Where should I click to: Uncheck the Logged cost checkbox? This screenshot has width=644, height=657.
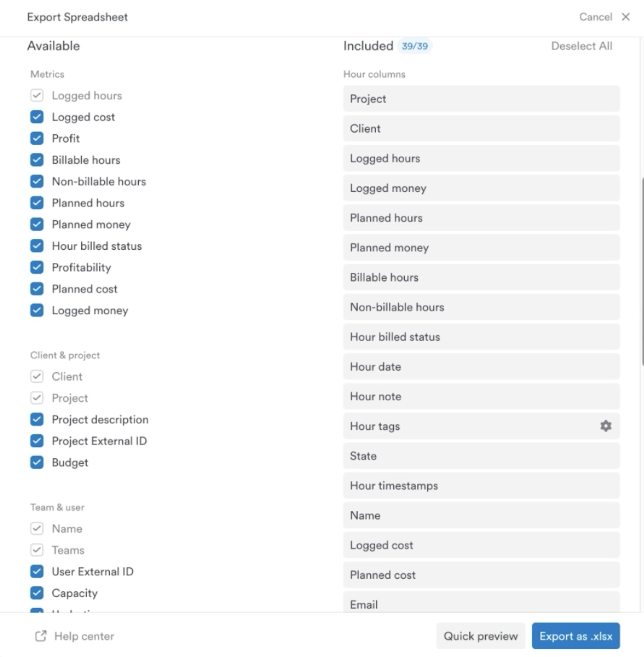[x=37, y=117]
